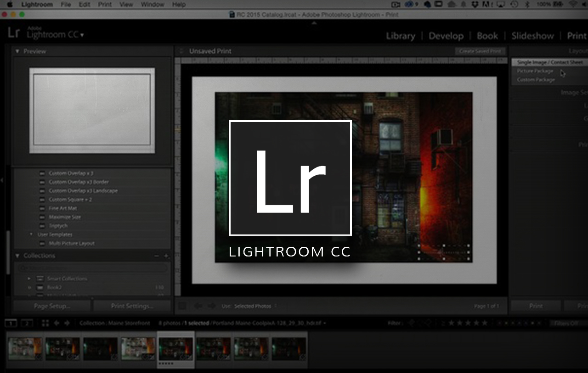This screenshot has width=588, height=373.
Task: Select second window display button 2
Action: 27,323
